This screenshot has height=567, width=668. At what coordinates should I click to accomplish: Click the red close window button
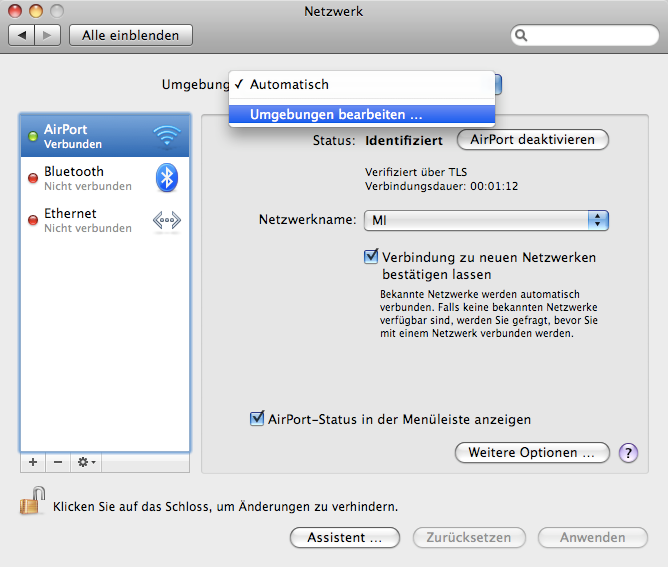(x=15, y=11)
